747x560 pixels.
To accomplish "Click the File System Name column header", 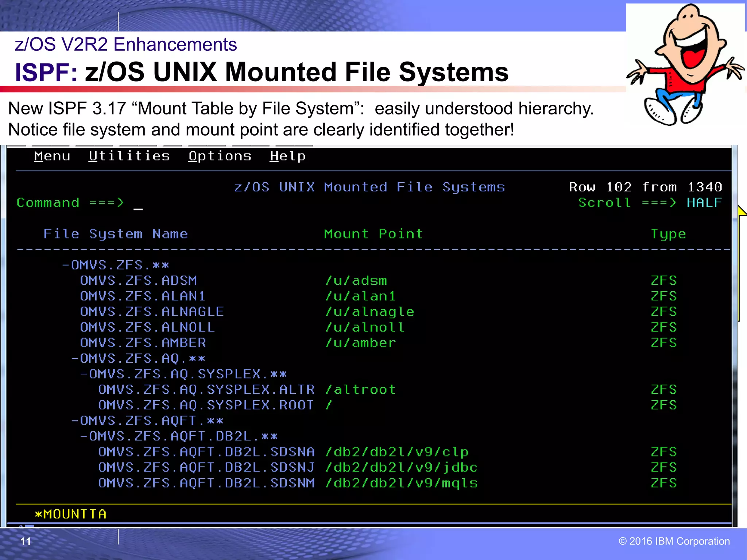I will point(116,234).
